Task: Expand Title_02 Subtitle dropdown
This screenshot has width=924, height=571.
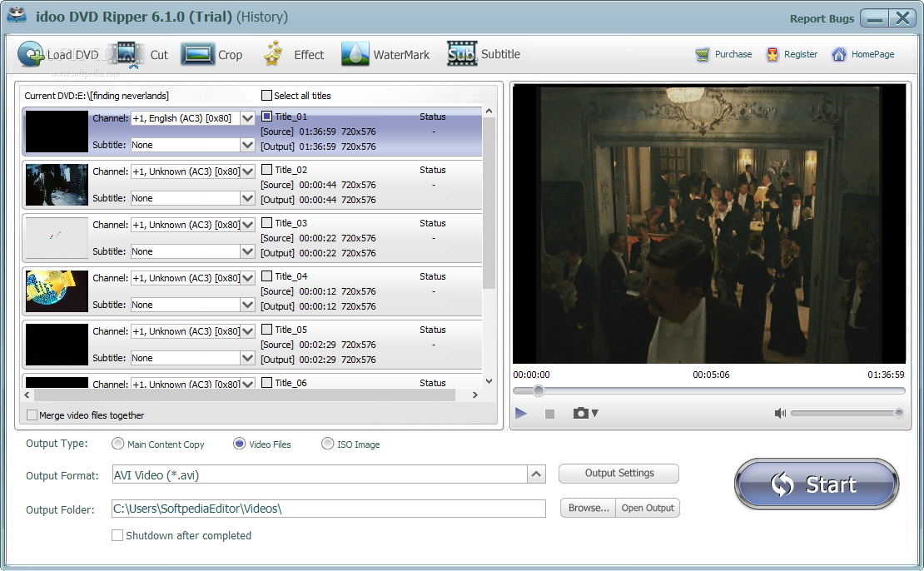Action: (247, 198)
